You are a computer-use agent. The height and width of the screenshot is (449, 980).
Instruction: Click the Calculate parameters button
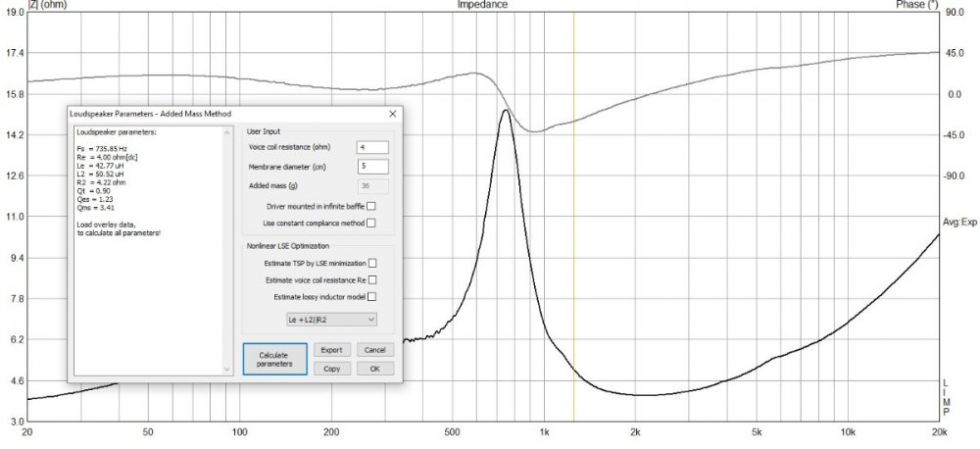point(274,358)
